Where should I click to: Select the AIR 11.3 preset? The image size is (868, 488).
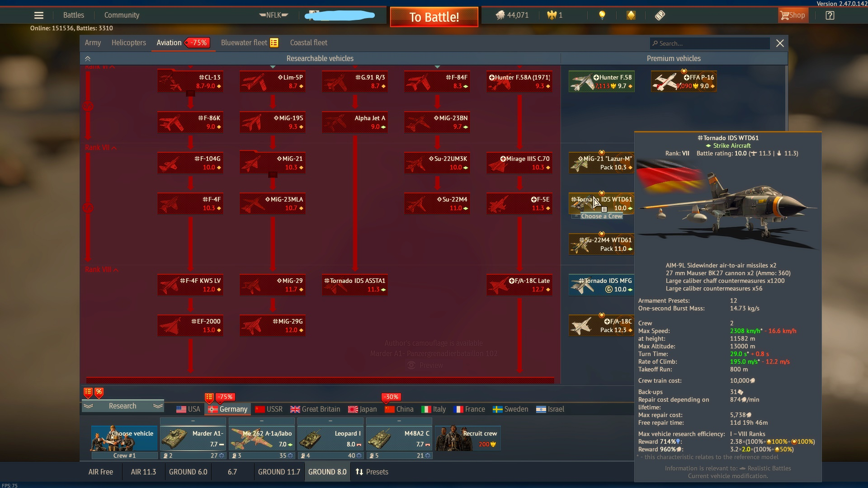[x=143, y=472]
